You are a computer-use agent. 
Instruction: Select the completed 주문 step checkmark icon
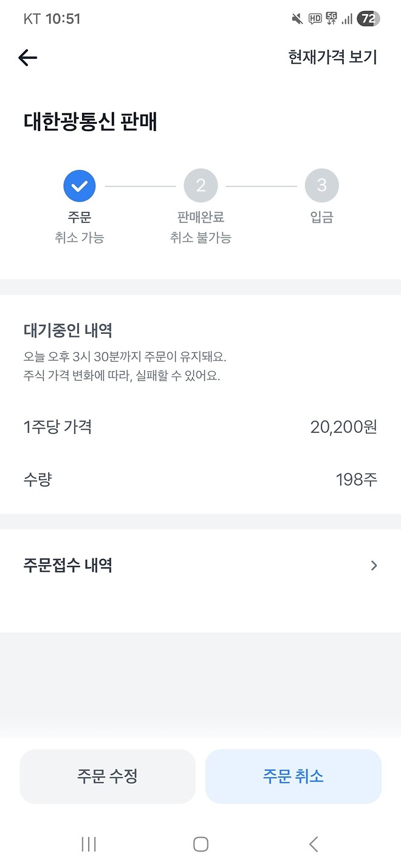78,185
